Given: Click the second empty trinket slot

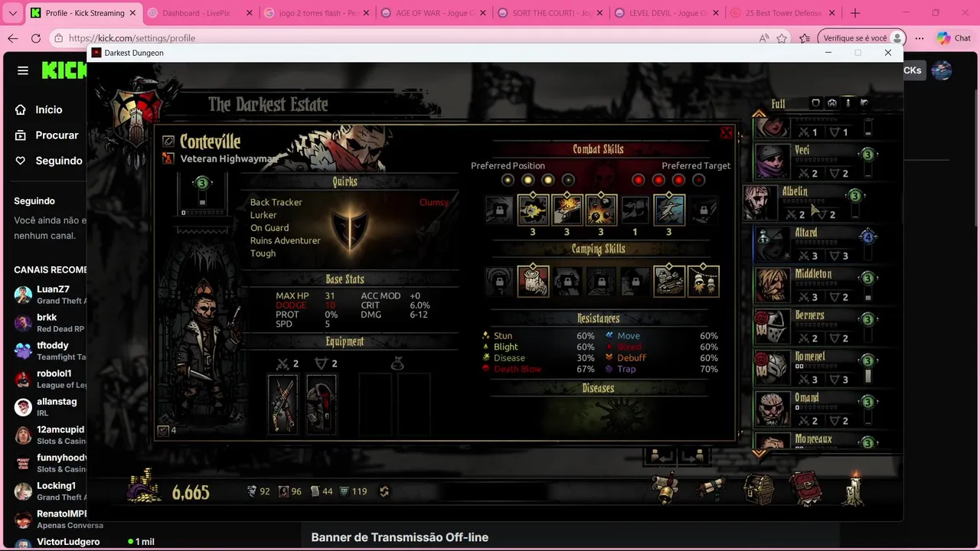Looking at the screenshot, I should (413, 404).
